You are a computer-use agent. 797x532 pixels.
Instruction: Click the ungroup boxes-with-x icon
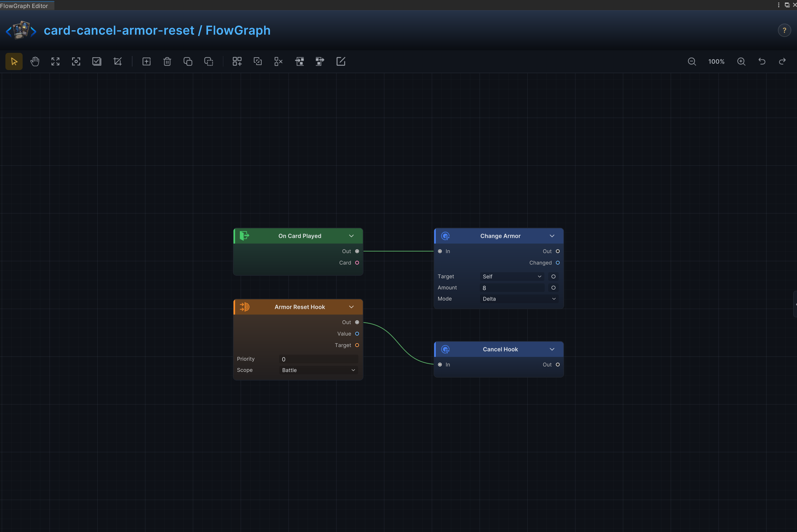[x=278, y=61]
